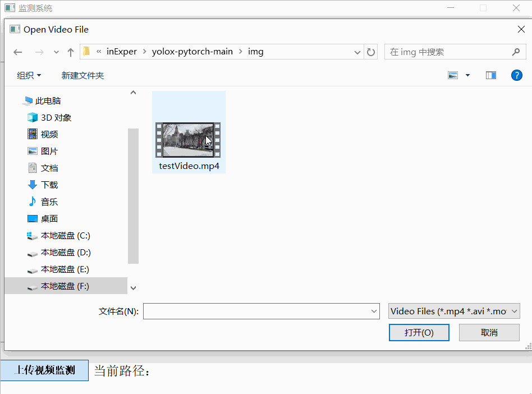
Task: Open the blue Help question mark
Action: 516,75
